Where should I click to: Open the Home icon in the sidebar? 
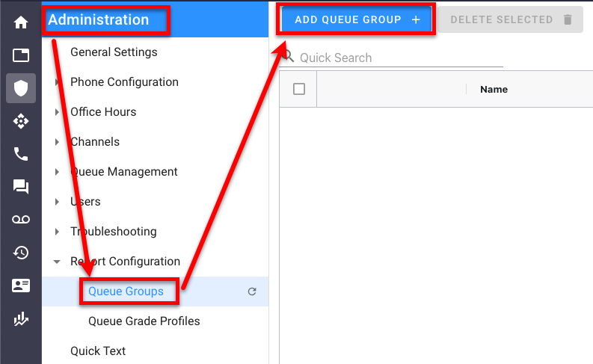[21, 22]
